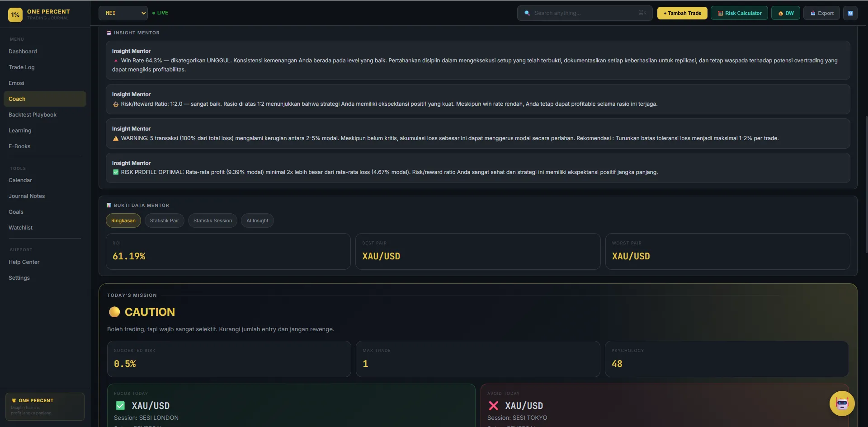868x427 pixels.
Task: Open Journal Notes
Action: tap(45, 196)
